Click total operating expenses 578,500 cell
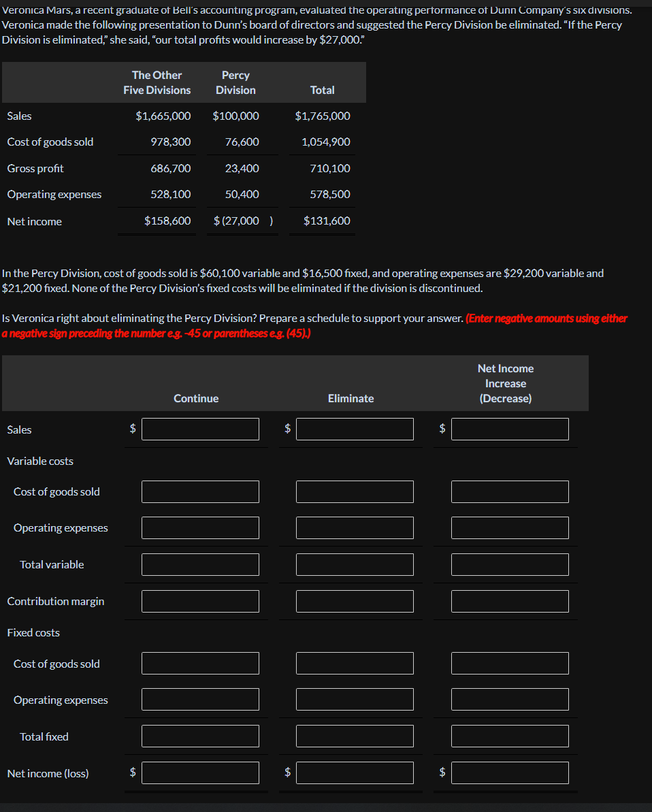This screenshot has height=812, width=652. (330, 194)
